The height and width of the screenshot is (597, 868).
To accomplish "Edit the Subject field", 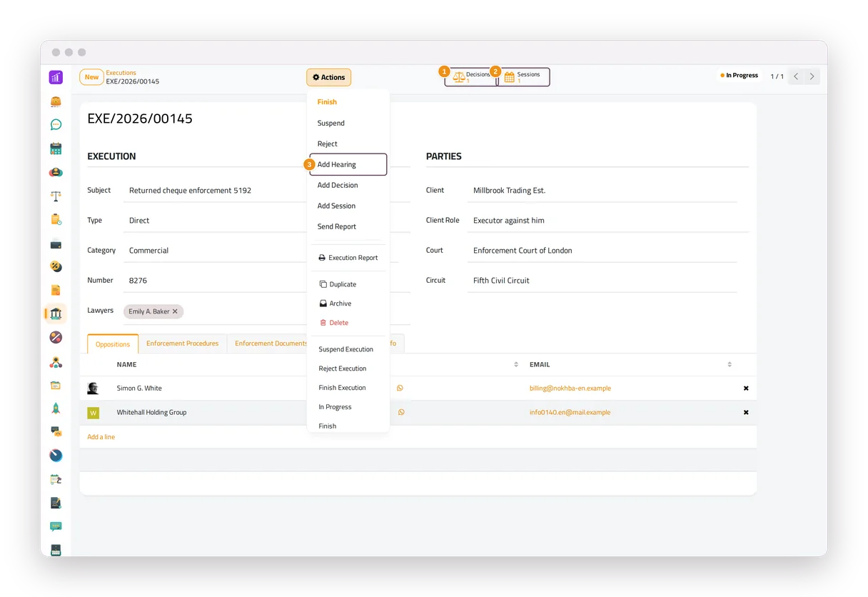I will (x=216, y=191).
